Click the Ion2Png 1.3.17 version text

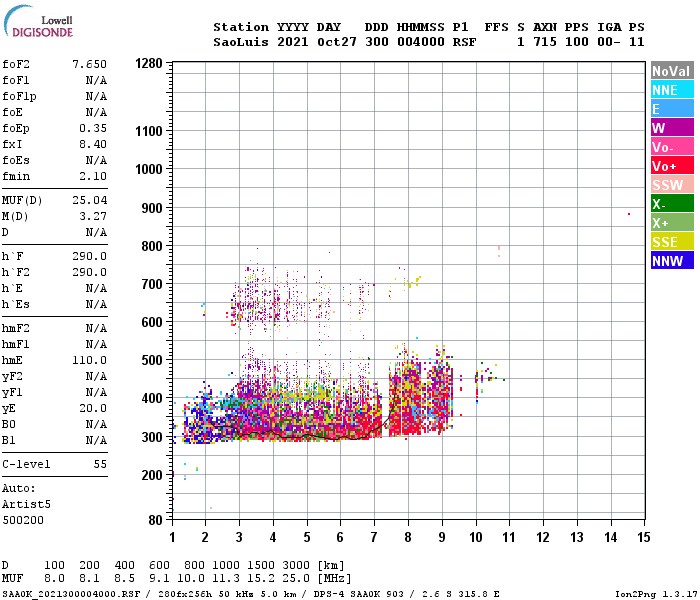(656, 594)
